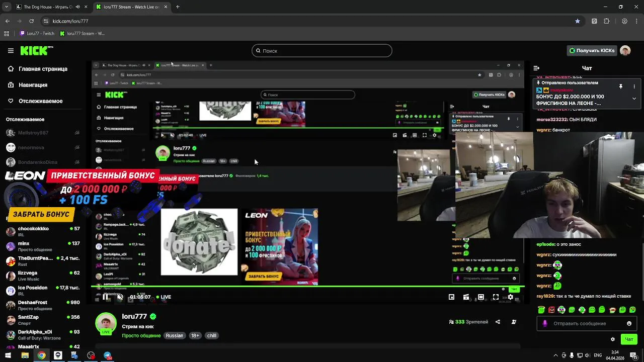Open Chrome extensions puzzle icon
This screenshot has width=644, height=362.
[607, 21]
